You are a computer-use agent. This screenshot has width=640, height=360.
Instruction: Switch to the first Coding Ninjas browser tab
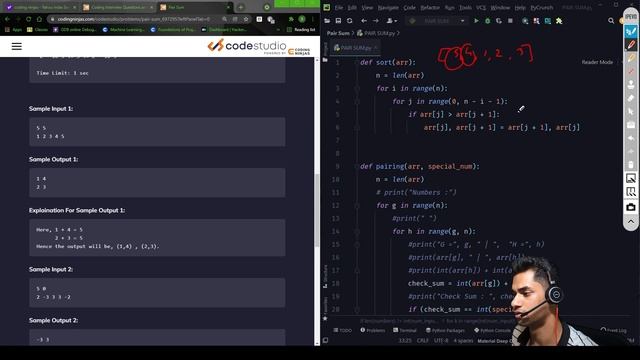(x=41, y=7)
